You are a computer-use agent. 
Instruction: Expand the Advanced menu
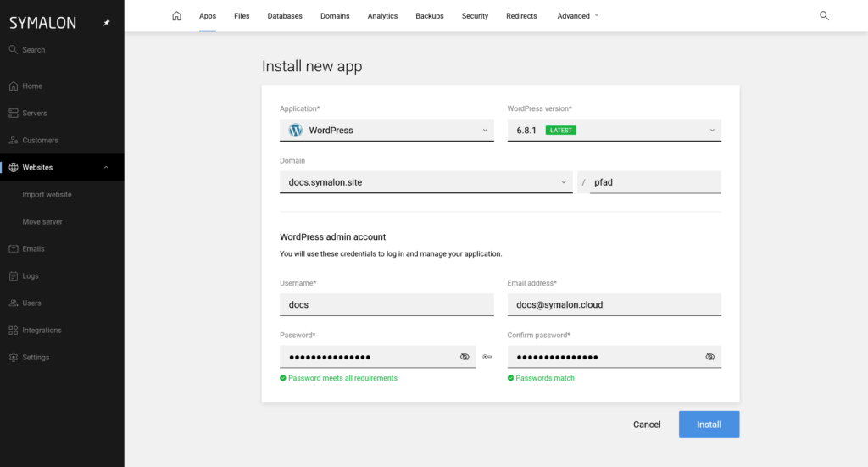click(578, 15)
